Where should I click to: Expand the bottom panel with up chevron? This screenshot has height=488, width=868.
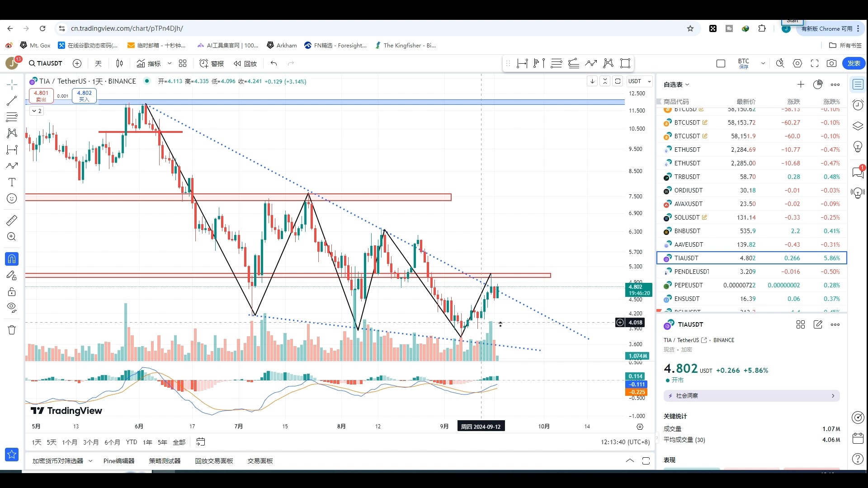(630, 461)
